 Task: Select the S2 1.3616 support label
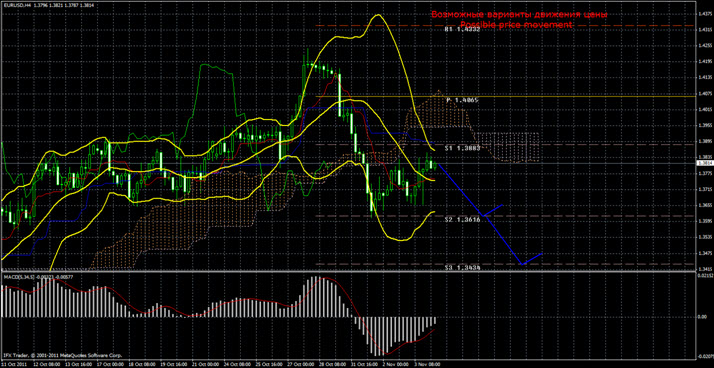click(x=462, y=220)
